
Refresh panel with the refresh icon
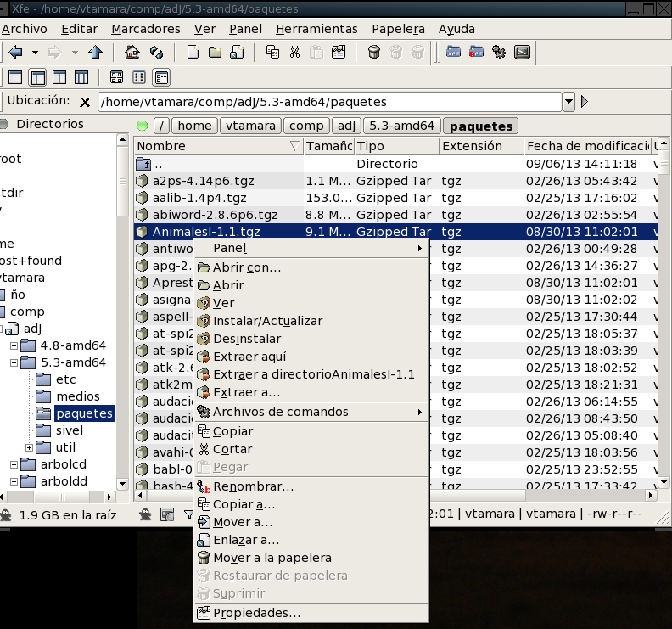coord(156,53)
